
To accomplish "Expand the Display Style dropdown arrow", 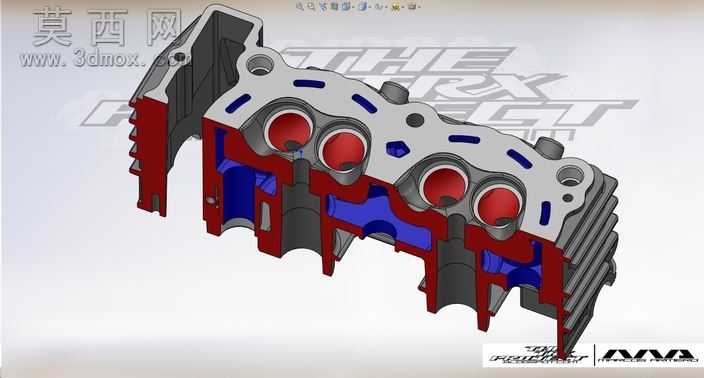I will [x=370, y=7].
